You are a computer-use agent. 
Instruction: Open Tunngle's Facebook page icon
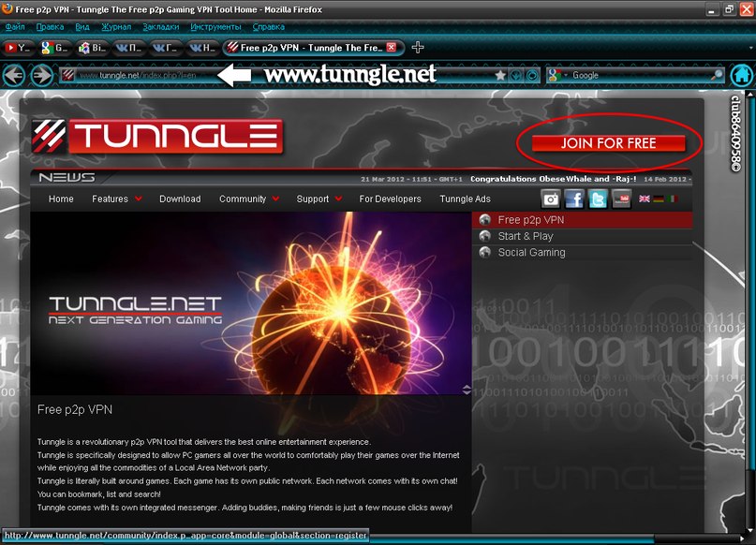tap(574, 199)
